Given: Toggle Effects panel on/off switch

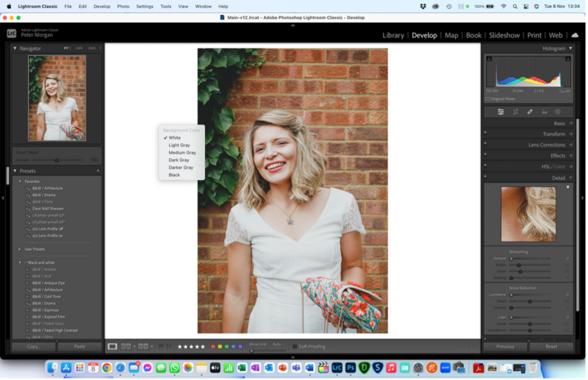Looking at the screenshot, I should click(x=486, y=154).
